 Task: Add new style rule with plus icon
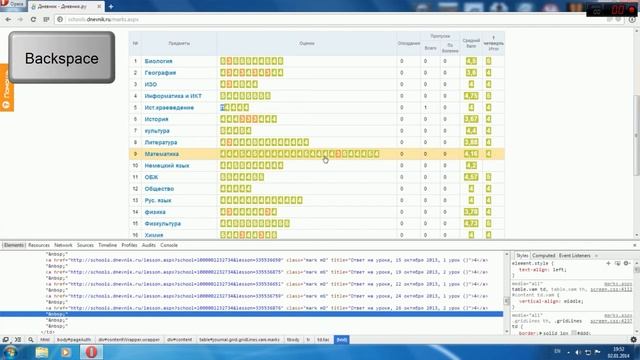tap(608, 263)
